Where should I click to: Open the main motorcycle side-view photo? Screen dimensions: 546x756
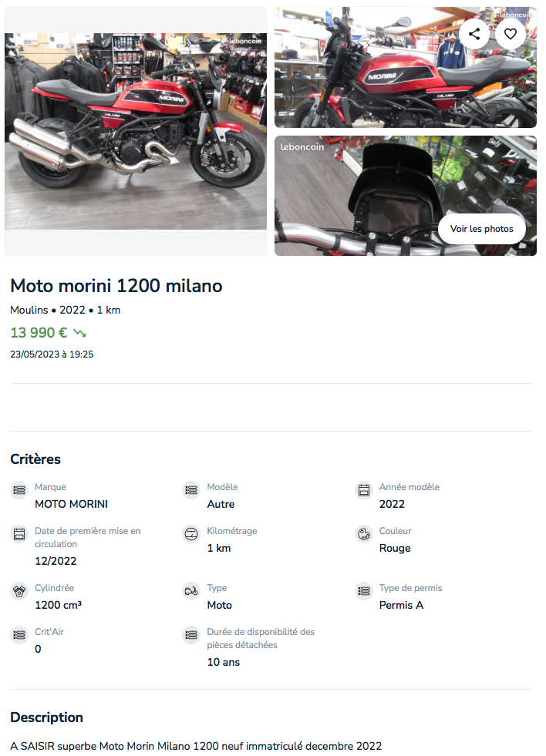136,131
